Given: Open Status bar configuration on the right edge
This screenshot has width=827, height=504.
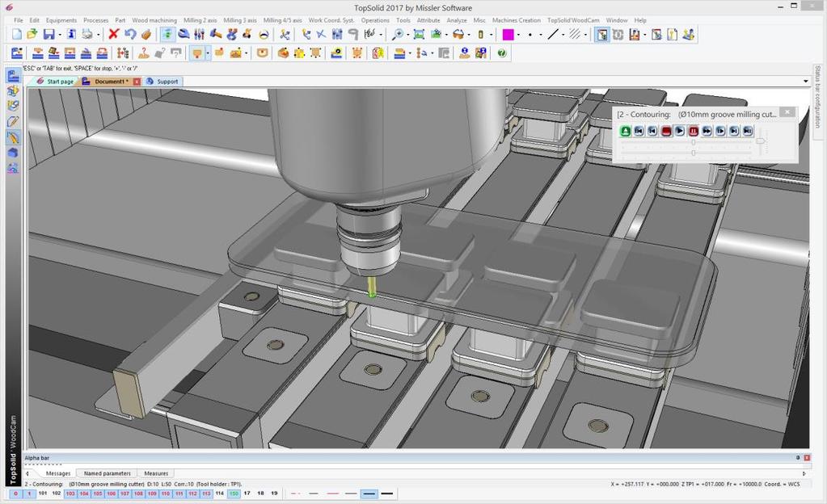Looking at the screenshot, I should point(817,97).
